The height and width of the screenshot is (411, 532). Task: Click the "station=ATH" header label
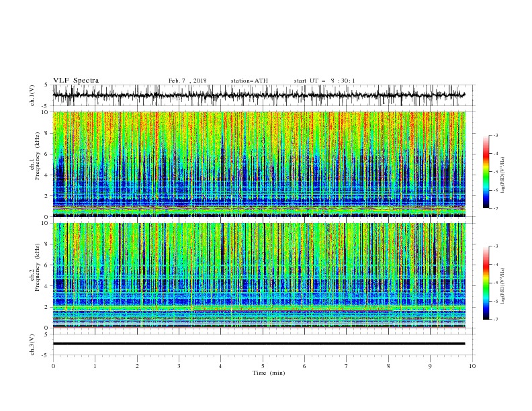[249, 81]
